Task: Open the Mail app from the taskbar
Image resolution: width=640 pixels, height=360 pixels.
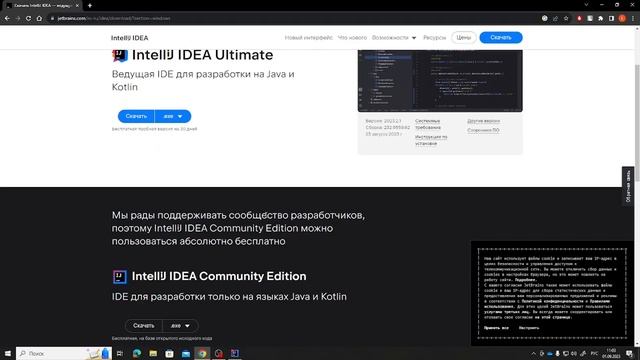Action: click(x=186, y=353)
